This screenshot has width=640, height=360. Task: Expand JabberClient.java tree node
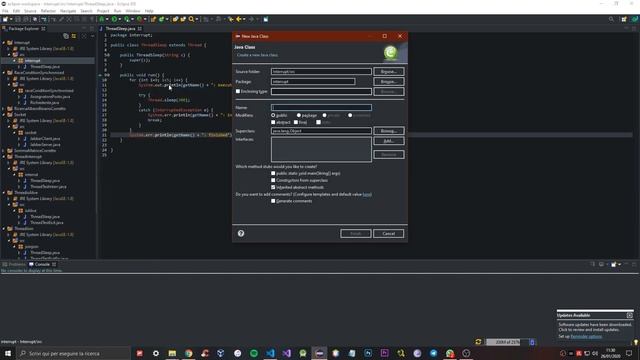(19, 139)
